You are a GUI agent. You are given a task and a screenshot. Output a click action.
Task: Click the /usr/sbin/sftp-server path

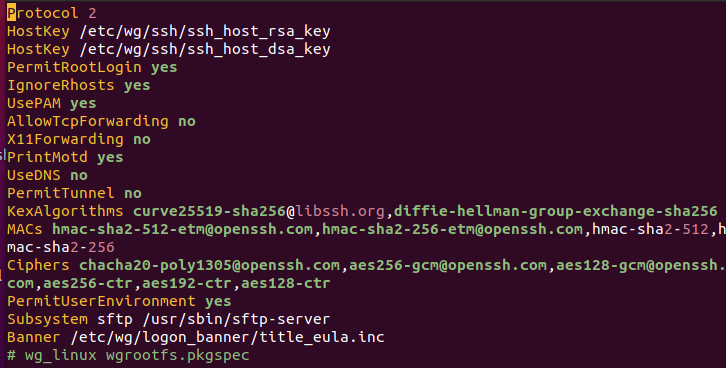[x=236, y=319]
